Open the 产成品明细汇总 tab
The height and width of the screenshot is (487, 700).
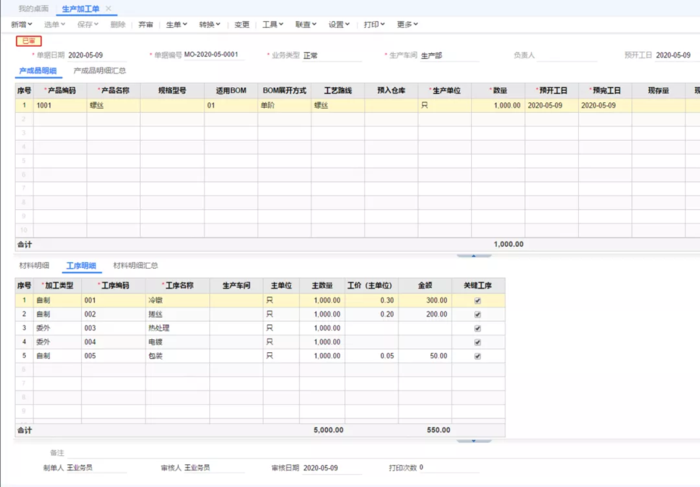tap(100, 71)
